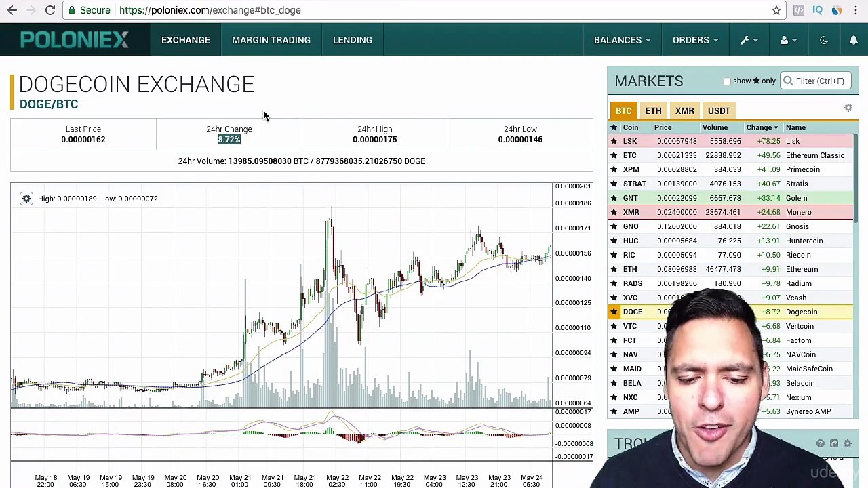Toggle favorite star for VTC
The width and height of the screenshot is (868, 488).
point(614,326)
